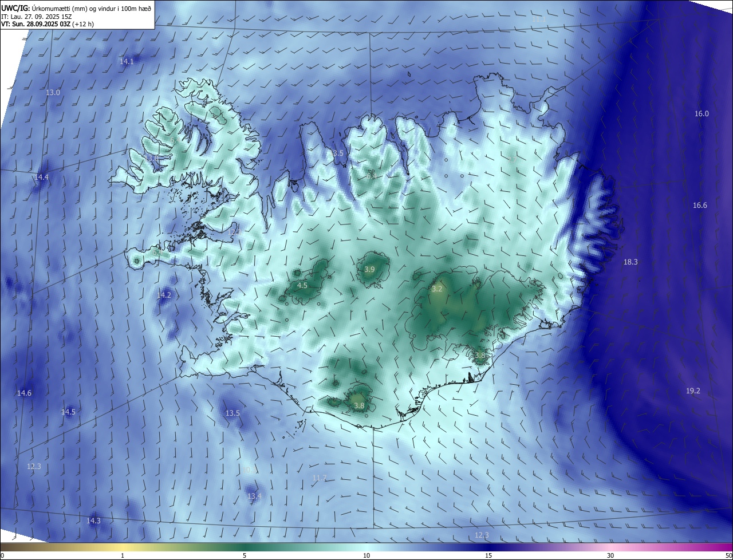The image size is (733, 560).
Task: Click the color scale legend bar
Action: pos(366,547)
